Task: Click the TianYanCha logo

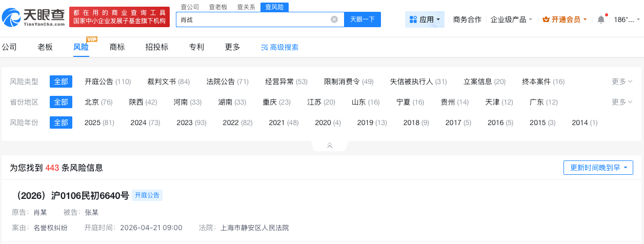Action: tap(33, 17)
